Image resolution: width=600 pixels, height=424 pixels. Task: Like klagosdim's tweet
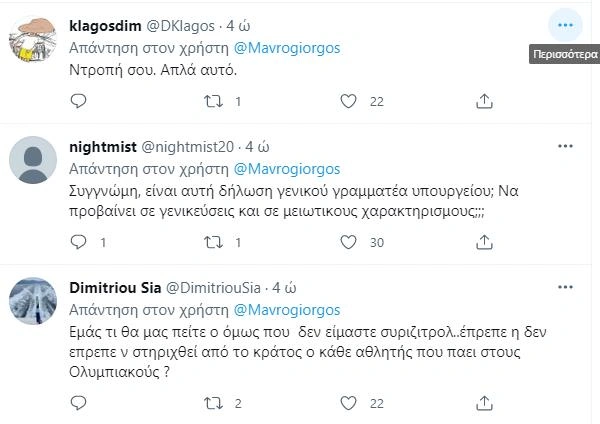coord(348,101)
